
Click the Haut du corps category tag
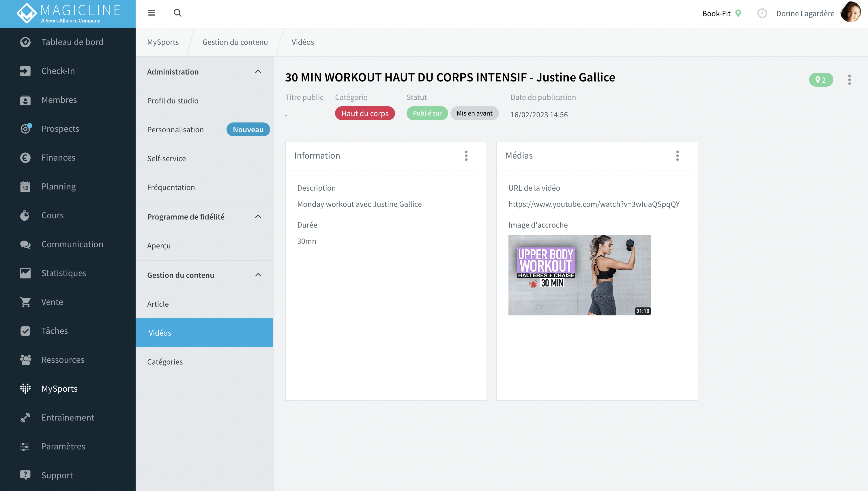[x=364, y=113]
